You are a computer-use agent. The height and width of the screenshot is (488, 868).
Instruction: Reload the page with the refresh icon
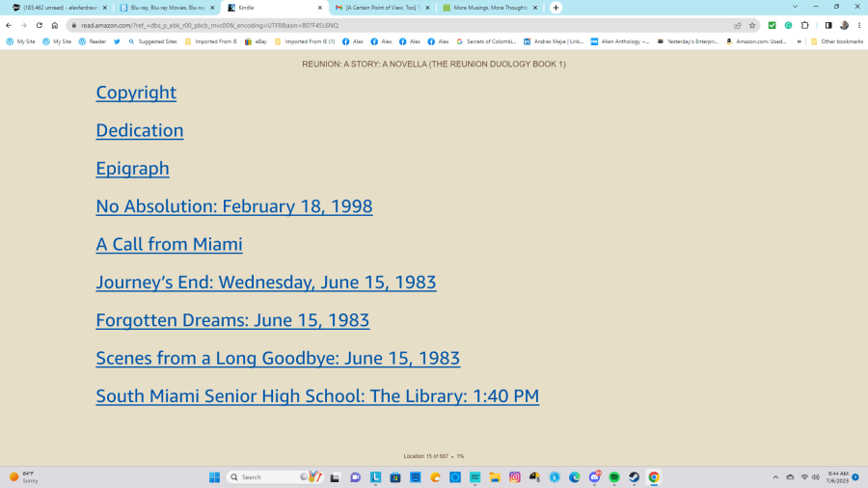pyautogui.click(x=40, y=25)
